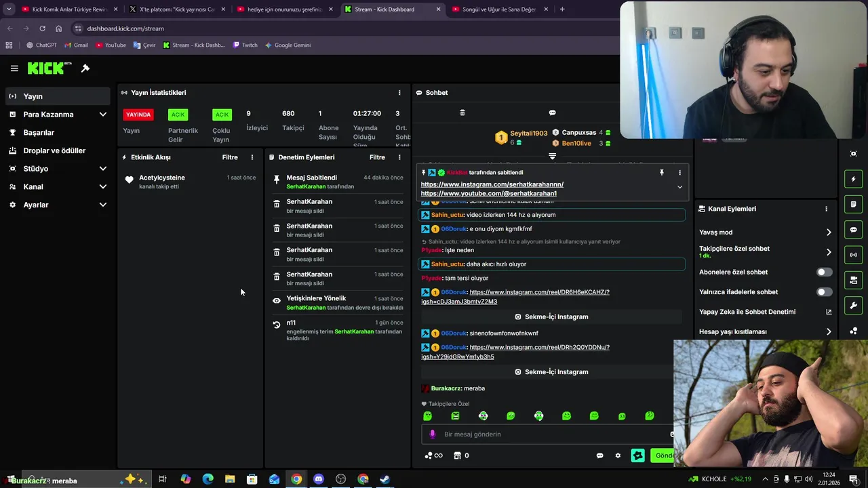868x488 pixels.
Task: Open YouTube bookmark in bookmarks bar
Action: [111, 45]
